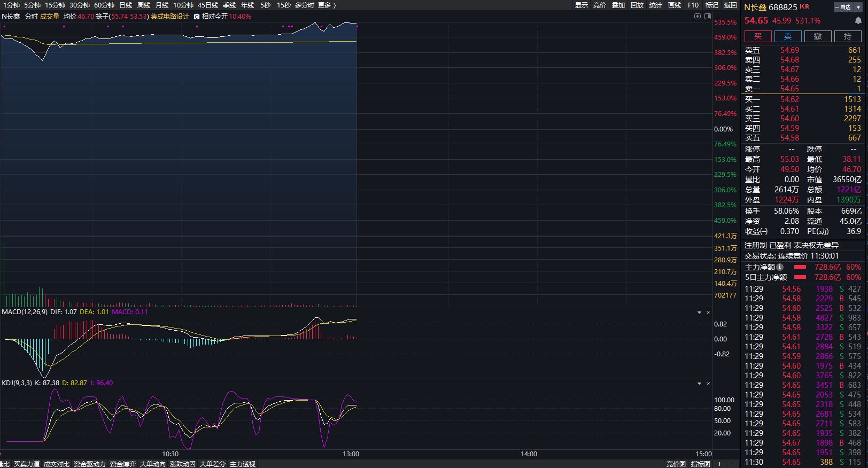Toggle 自选 watchlist button for N长鑫
The height and width of the screenshot is (468, 868).
(843, 7)
